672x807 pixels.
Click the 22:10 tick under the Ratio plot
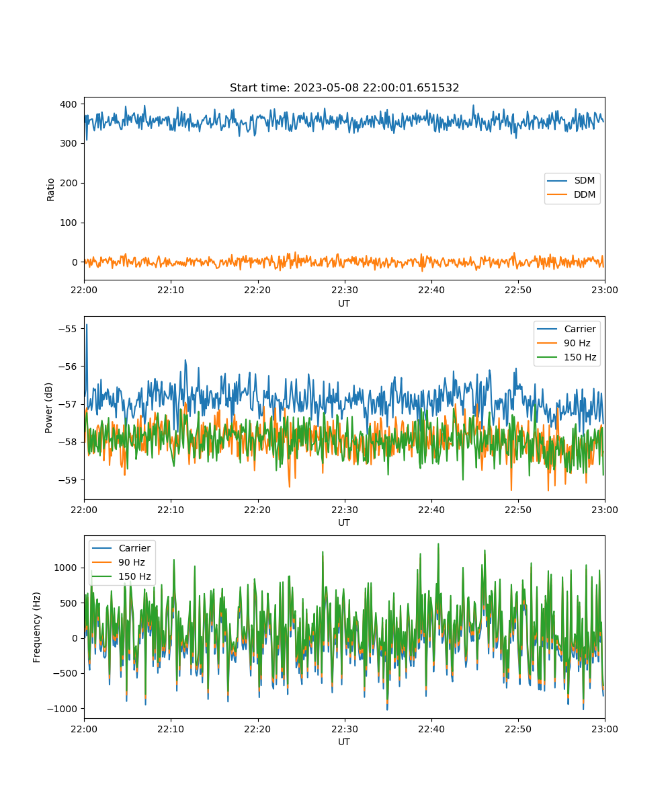(171, 290)
